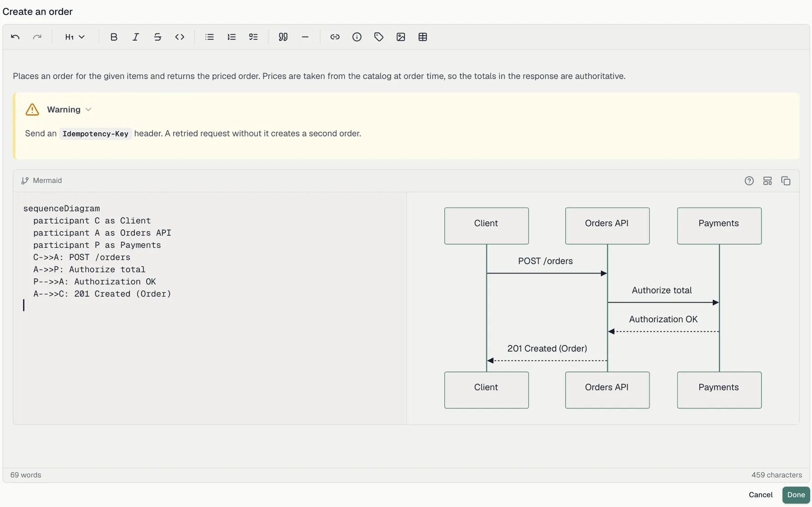Click the bottom Client participant box

(486, 390)
